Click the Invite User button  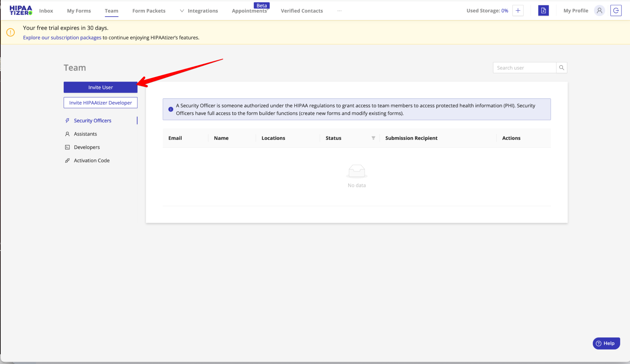[100, 87]
